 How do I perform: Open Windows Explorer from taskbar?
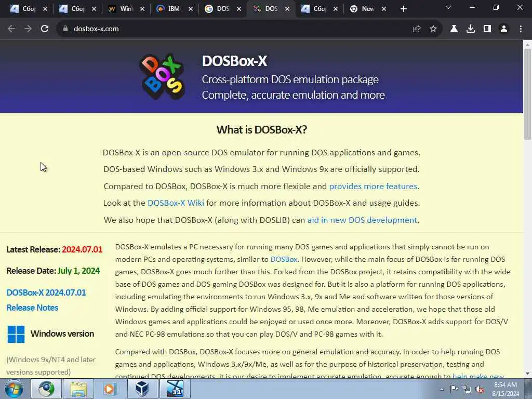(79, 389)
